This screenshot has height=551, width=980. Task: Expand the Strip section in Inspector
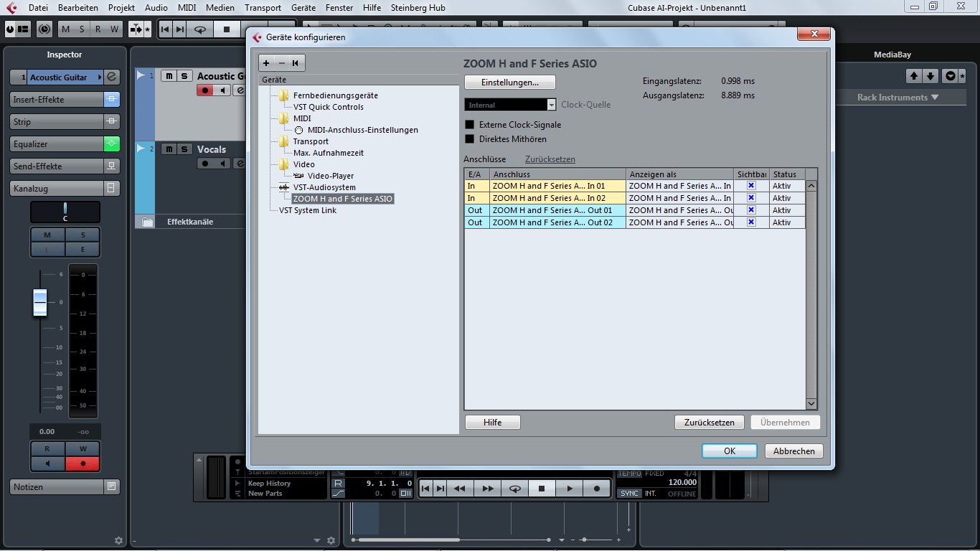57,122
